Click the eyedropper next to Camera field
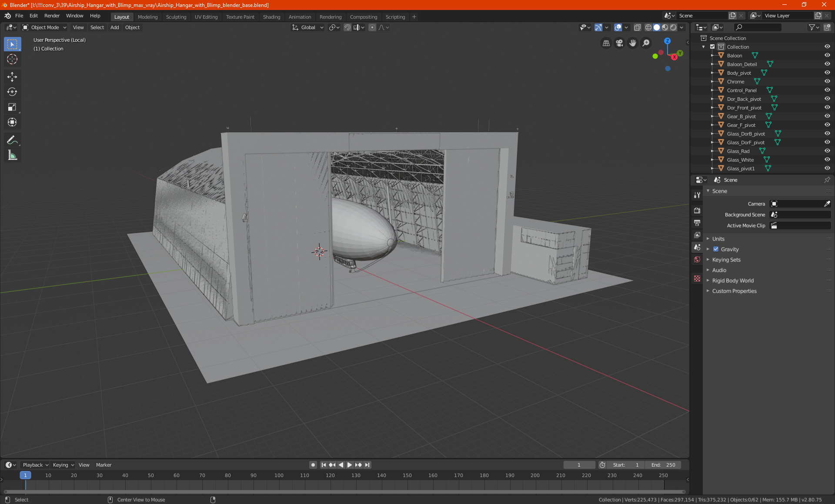 (x=827, y=204)
